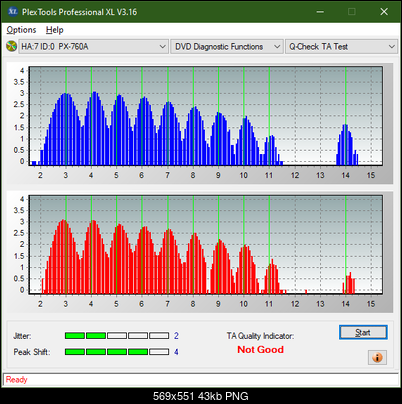Click the blue peak at 14 in the upper chart

click(346, 145)
